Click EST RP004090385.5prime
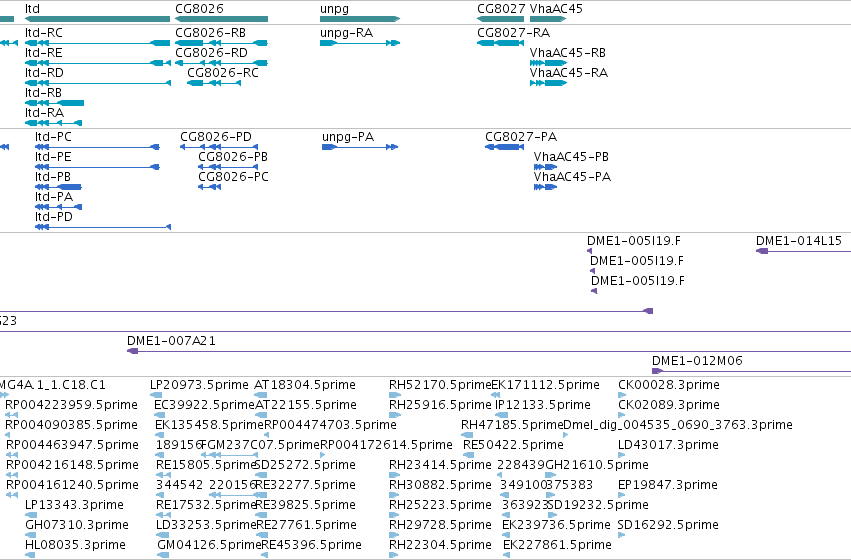The width and height of the screenshot is (851, 560). pos(71,425)
